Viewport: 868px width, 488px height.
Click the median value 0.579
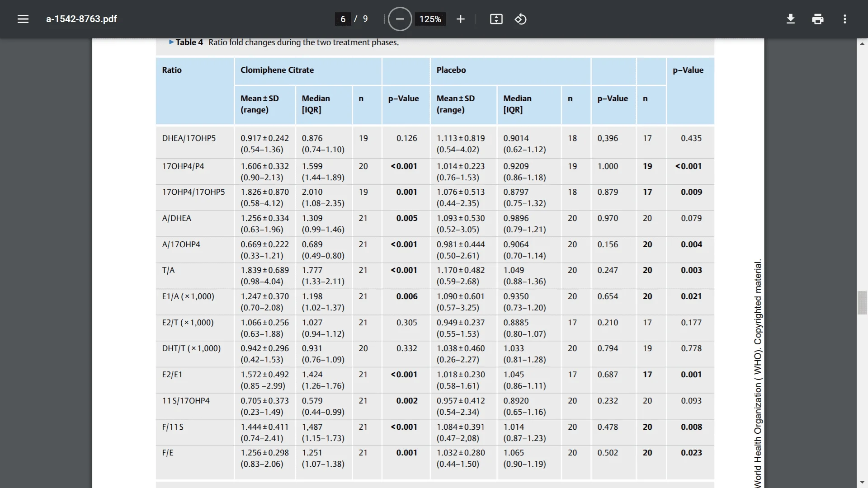click(312, 401)
